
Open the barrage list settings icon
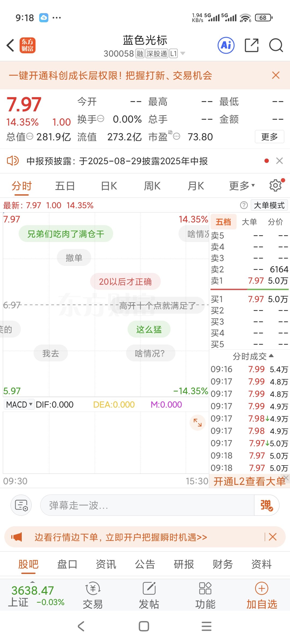[x=21, y=505]
